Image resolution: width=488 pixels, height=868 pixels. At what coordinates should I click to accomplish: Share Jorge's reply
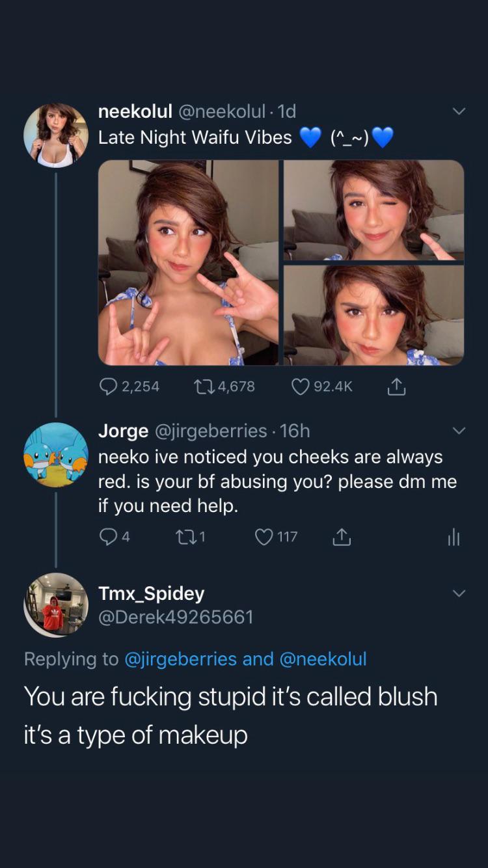[x=342, y=537]
